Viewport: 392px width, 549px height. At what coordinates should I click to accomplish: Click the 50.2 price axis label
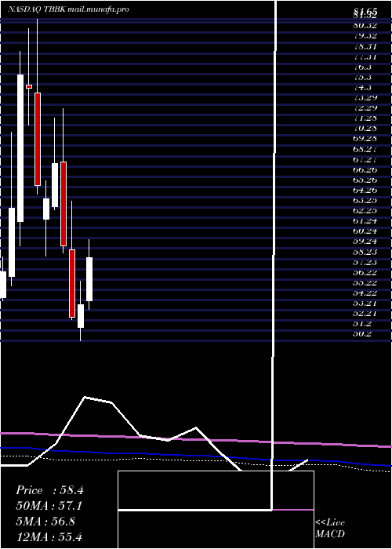coord(362,334)
